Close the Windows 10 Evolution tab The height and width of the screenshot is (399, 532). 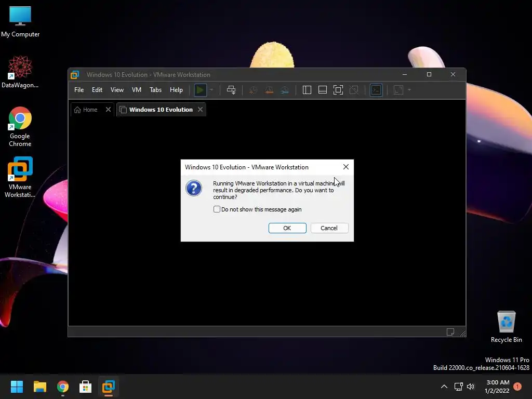[200, 109]
